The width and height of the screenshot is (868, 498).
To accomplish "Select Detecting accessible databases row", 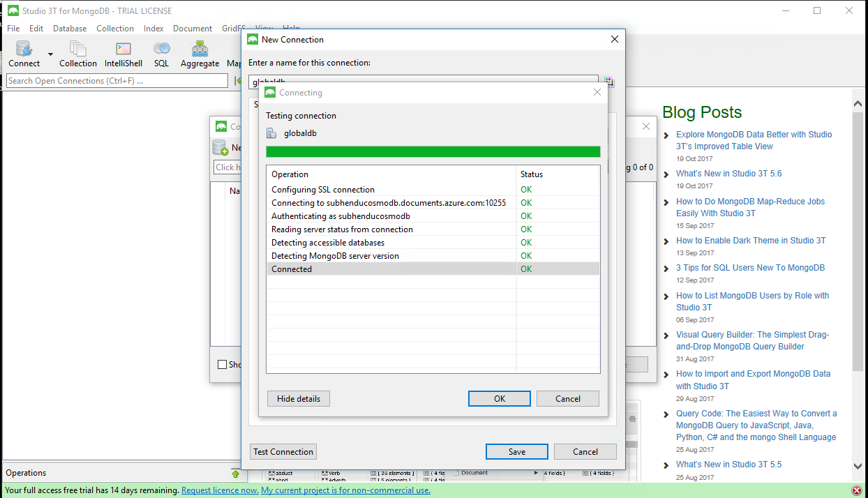I will (x=433, y=243).
